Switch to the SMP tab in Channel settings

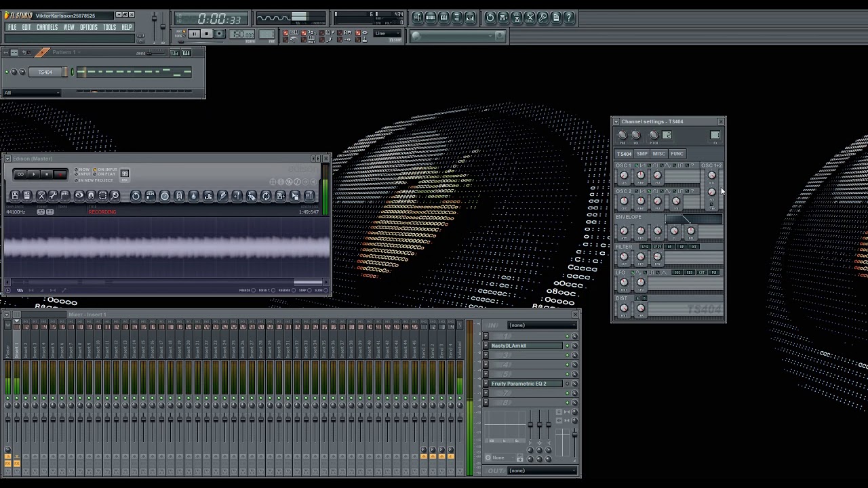click(x=642, y=154)
